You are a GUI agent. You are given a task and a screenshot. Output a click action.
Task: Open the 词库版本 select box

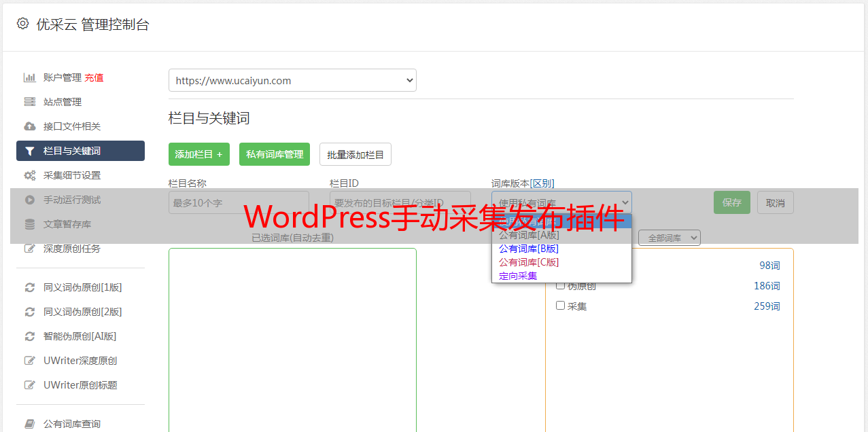pos(561,202)
